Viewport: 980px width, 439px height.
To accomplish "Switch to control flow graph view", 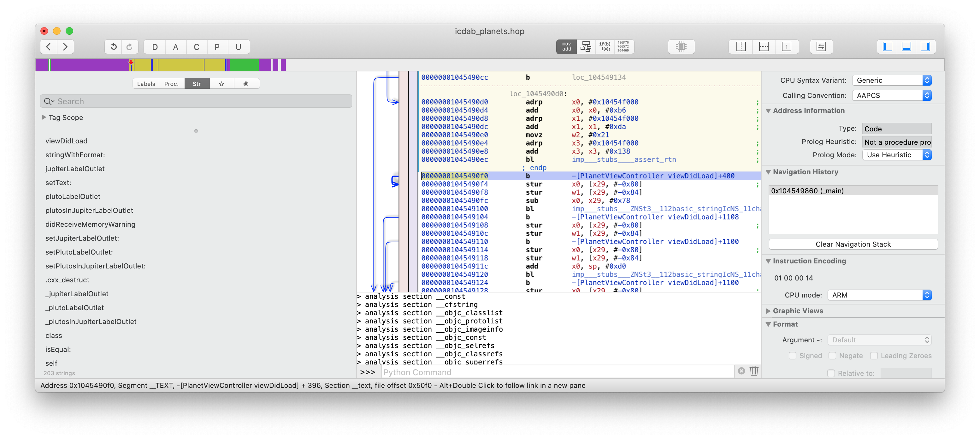I will pos(586,47).
